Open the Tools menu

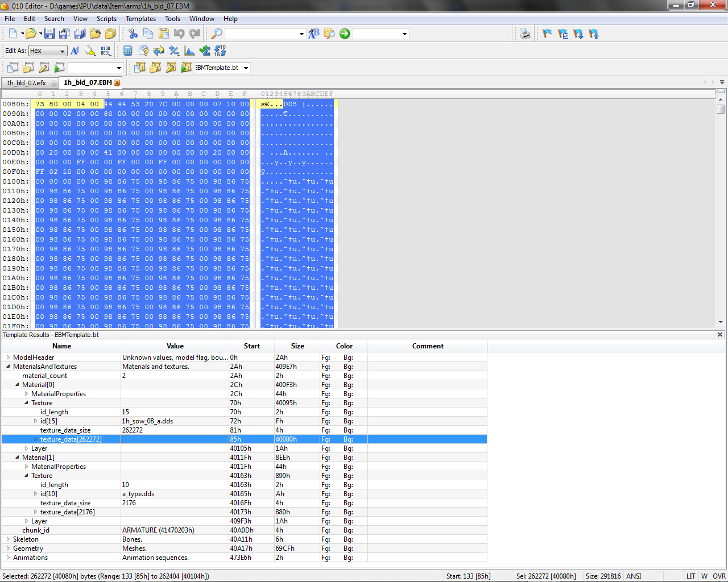click(172, 19)
